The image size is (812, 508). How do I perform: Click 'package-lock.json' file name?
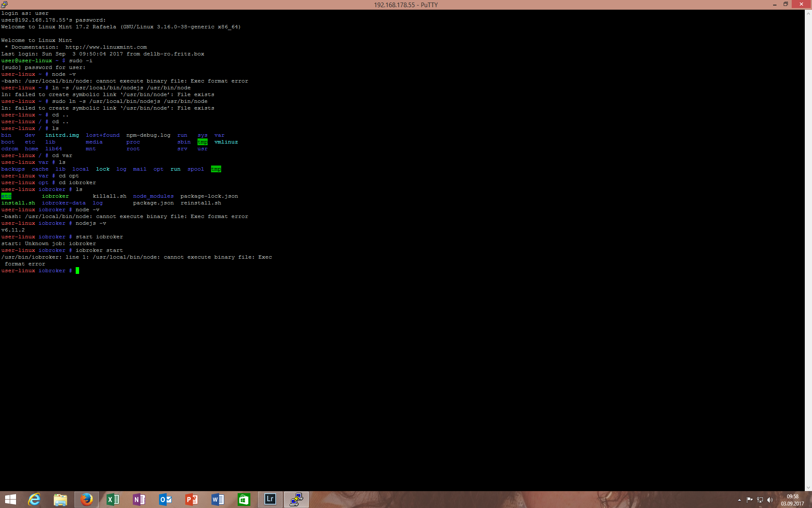pos(209,196)
